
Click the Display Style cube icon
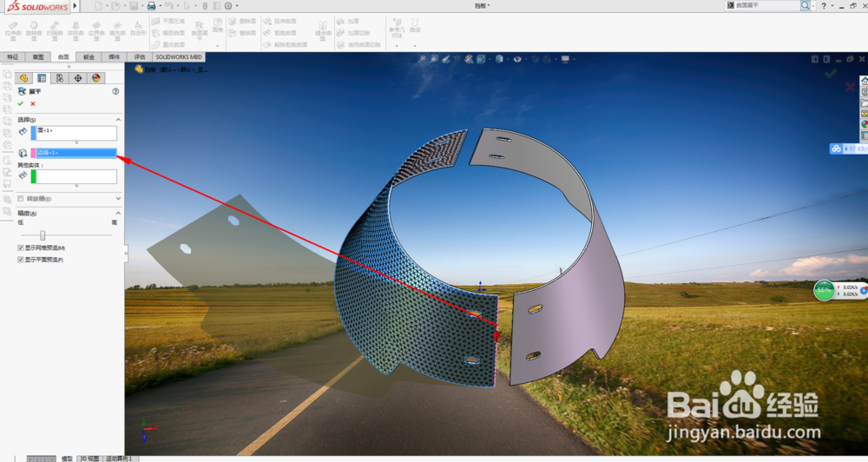[499, 59]
